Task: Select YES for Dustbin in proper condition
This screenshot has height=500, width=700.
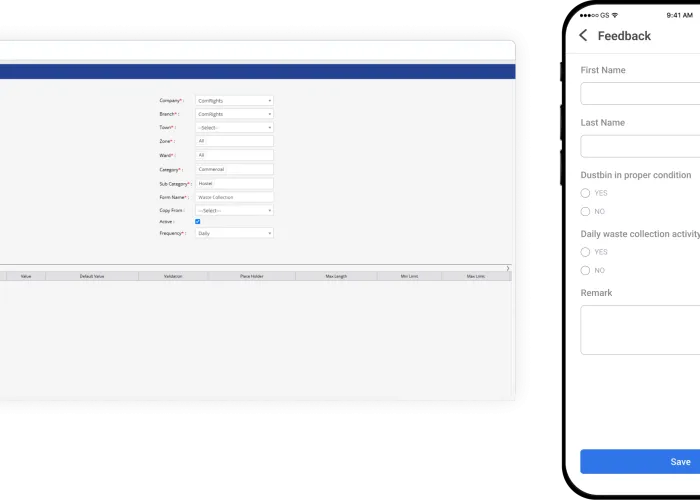Action: 586,193
